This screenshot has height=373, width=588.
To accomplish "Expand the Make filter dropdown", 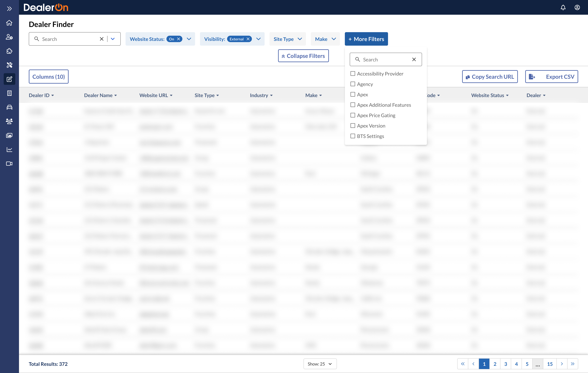I will [325, 39].
